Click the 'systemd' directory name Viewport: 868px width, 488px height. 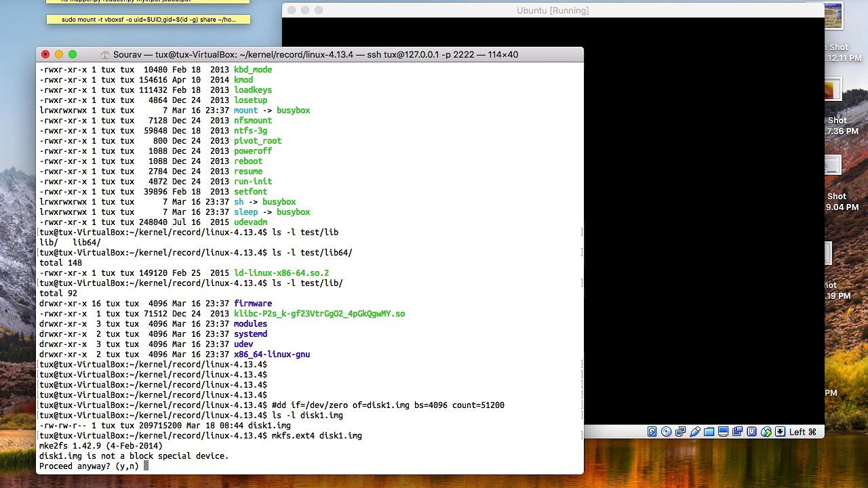250,334
